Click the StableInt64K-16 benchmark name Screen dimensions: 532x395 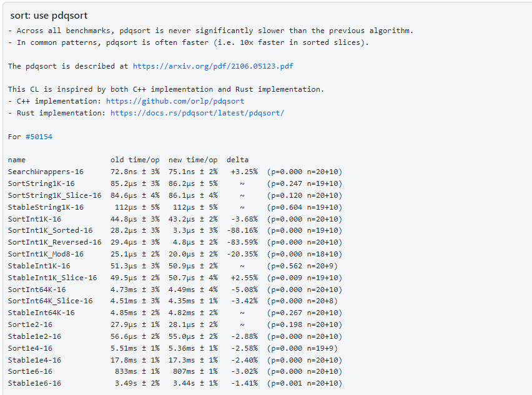(x=41, y=313)
